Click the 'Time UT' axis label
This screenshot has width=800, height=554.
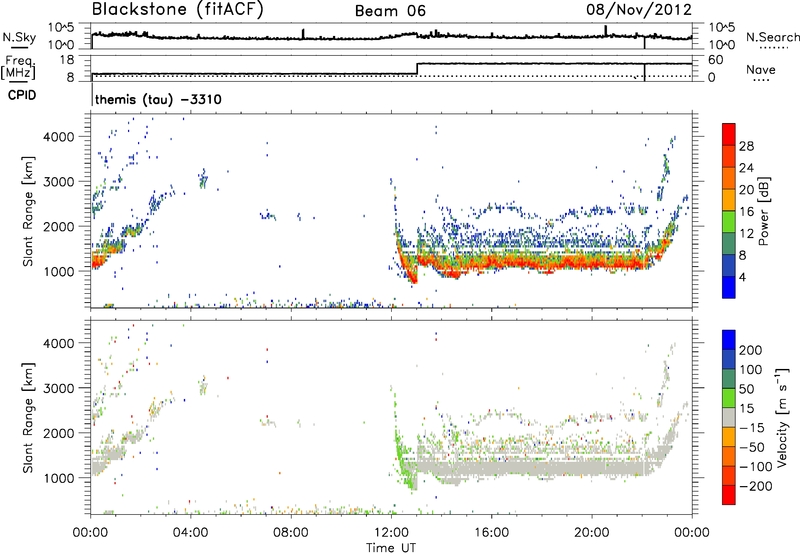[391, 548]
